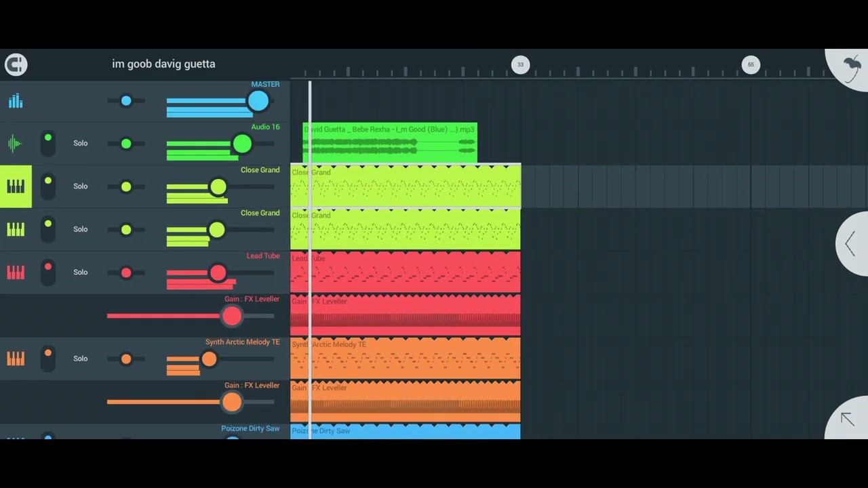Click the highlighted Close Grand pan knob
Viewport: 868px width, 488px height.
click(x=126, y=186)
